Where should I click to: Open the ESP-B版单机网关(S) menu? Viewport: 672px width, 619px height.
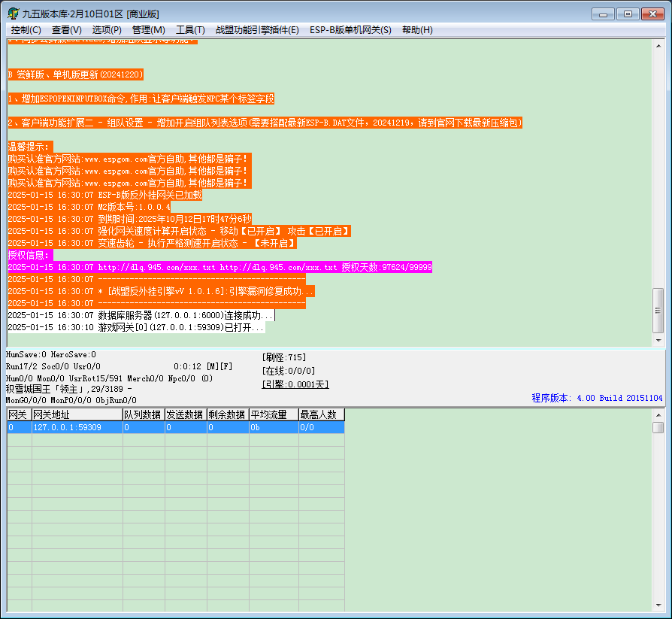[350, 30]
